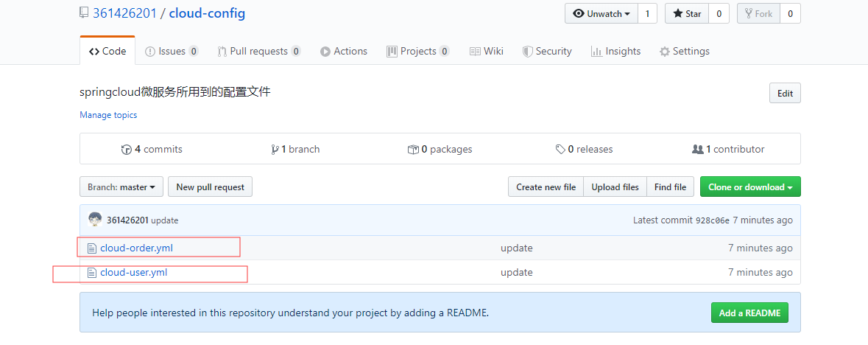The height and width of the screenshot is (345, 868).
Task: View watchers count 1 next to Unwatch
Action: coord(647,14)
